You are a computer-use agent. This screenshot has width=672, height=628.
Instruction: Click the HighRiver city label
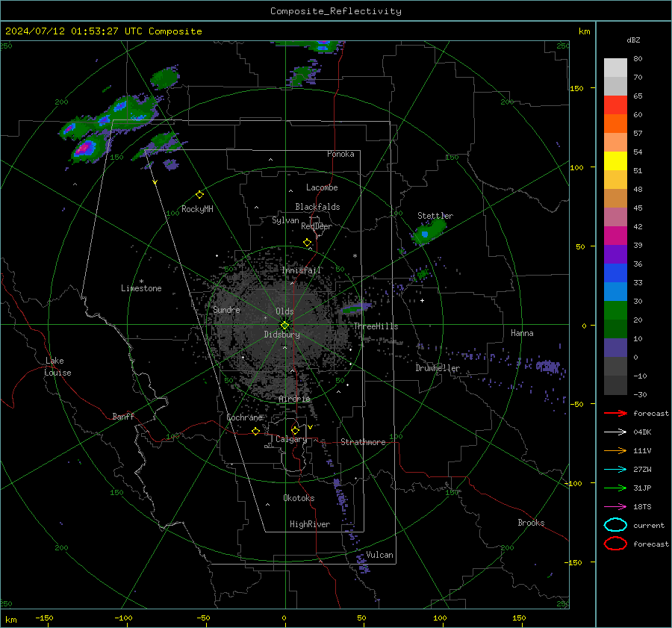tap(310, 524)
